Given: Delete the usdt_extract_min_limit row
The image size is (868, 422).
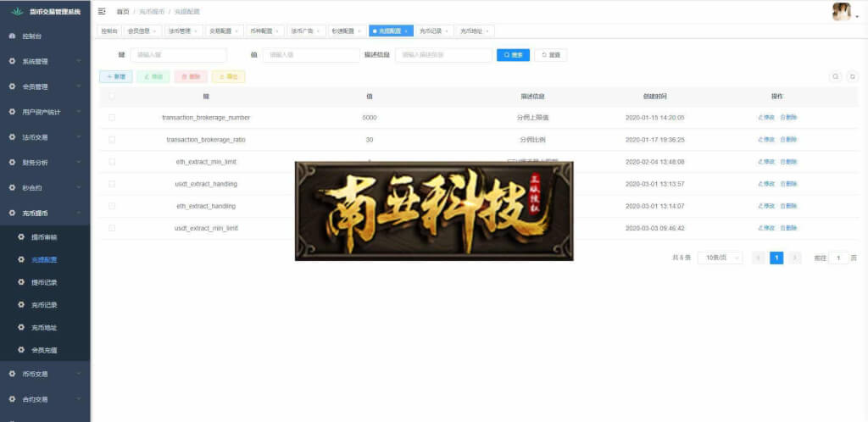Looking at the screenshot, I should point(788,228).
